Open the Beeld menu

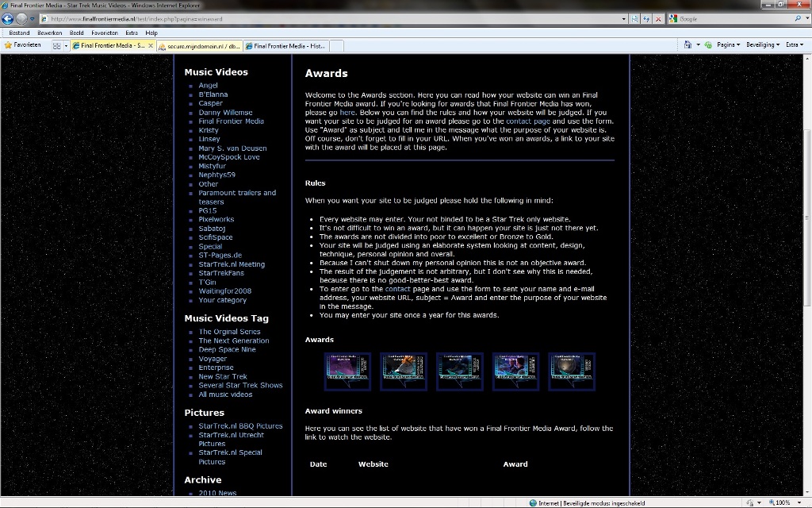(x=77, y=33)
